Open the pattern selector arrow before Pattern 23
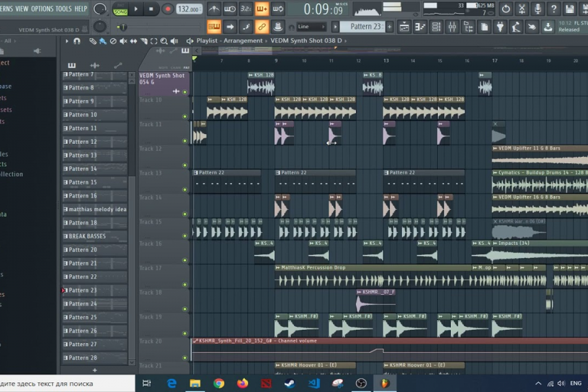 (x=335, y=27)
